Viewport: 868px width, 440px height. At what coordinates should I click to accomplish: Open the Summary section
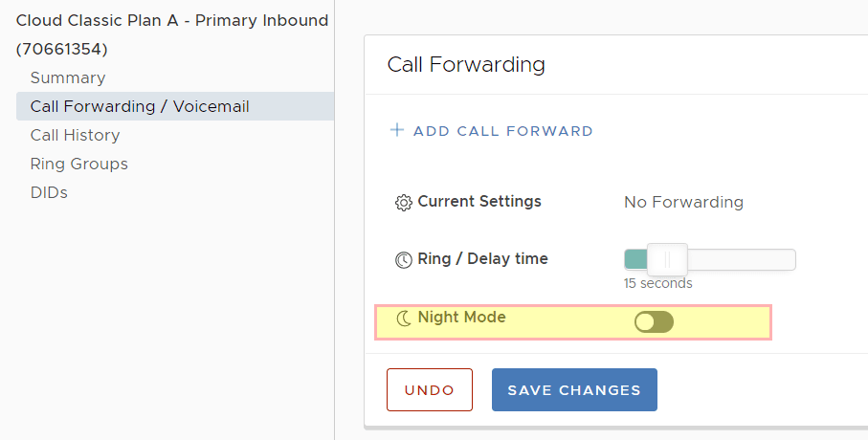point(67,77)
